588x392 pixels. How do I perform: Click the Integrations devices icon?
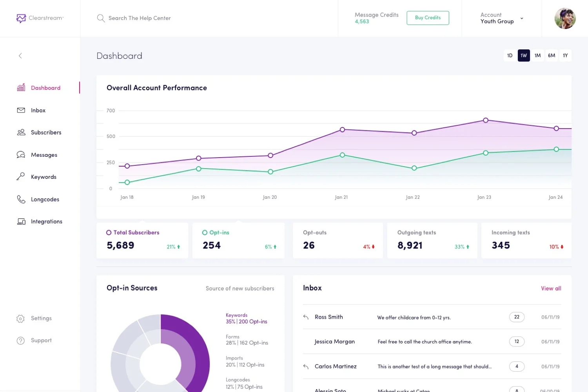(x=21, y=221)
